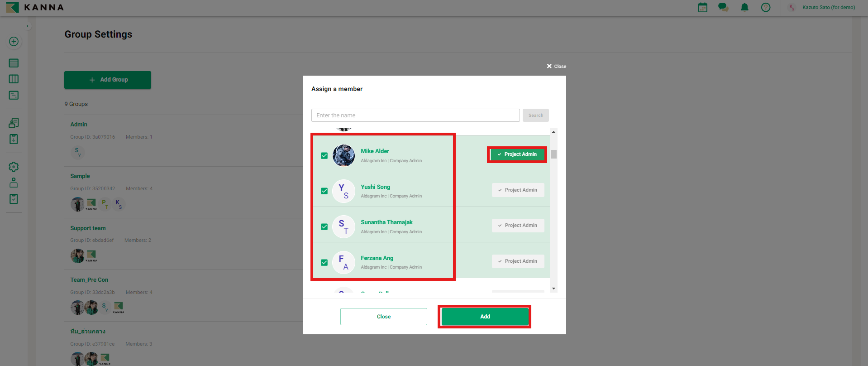868x366 pixels.
Task: Open the chat messages icon
Action: coord(723,8)
